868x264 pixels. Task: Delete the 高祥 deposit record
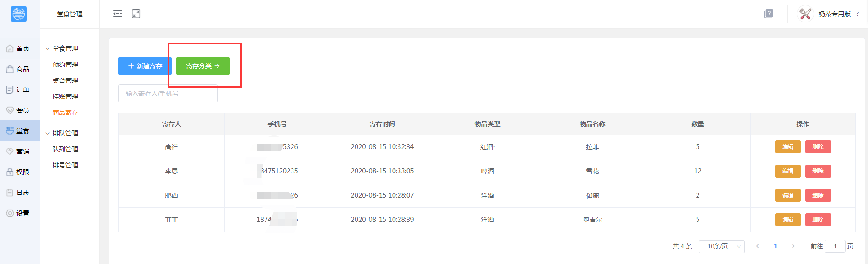818,147
